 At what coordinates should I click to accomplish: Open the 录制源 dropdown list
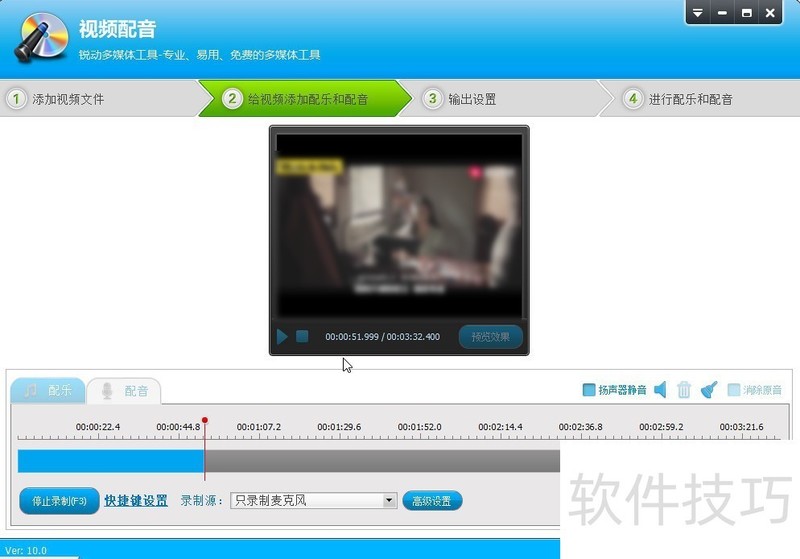tap(389, 501)
